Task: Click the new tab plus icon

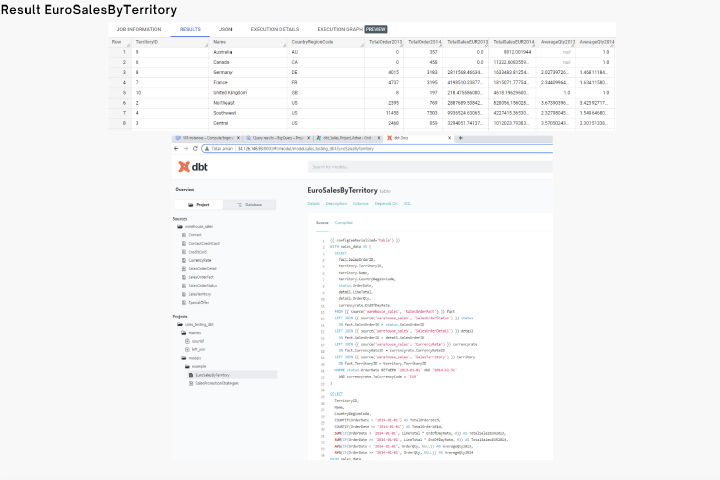Action: [461, 138]
